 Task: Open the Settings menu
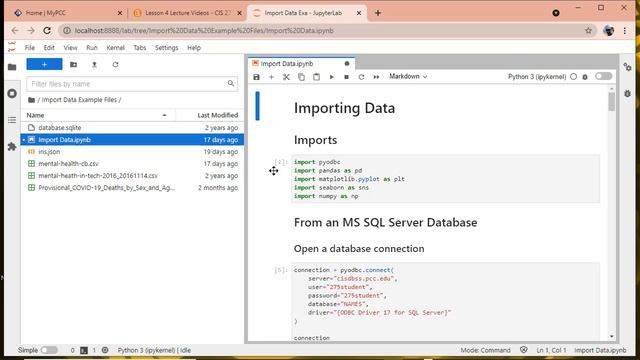[167, 48]
